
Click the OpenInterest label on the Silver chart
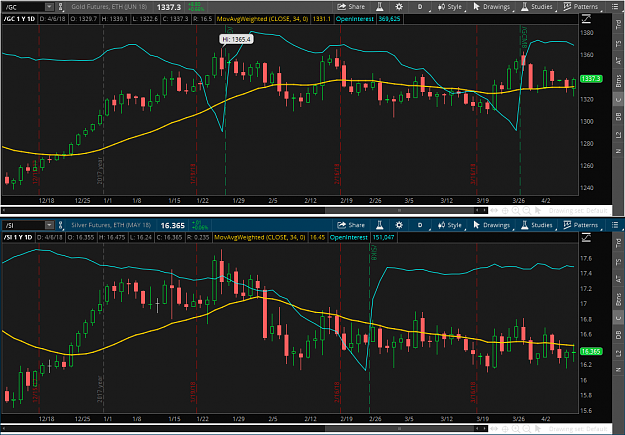click(x=348, y=238)
